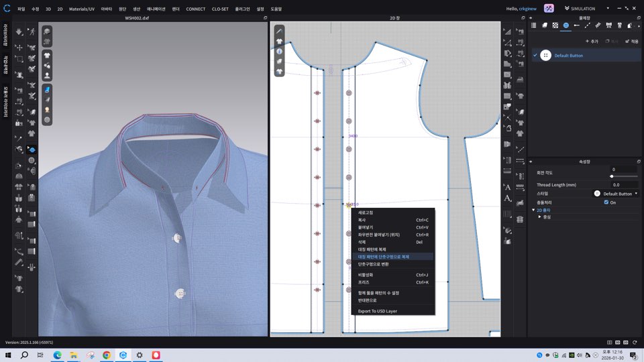
Task: Expand the 중심 tree item
Action: point(539,217)
